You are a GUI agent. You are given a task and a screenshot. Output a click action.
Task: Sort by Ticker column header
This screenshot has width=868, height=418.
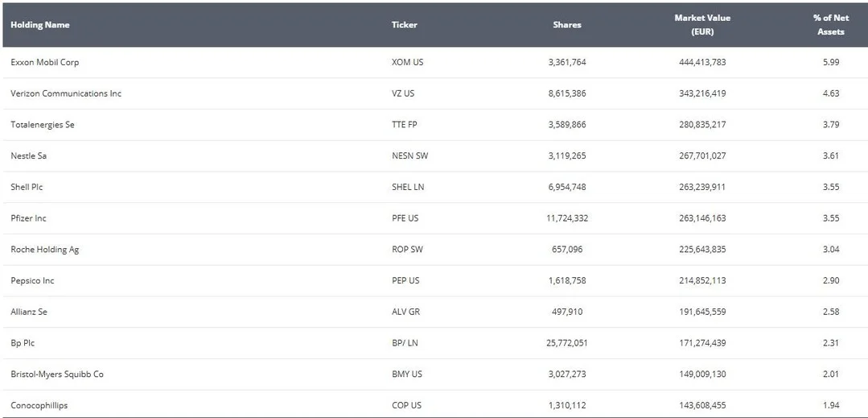[x=404, y=25]
